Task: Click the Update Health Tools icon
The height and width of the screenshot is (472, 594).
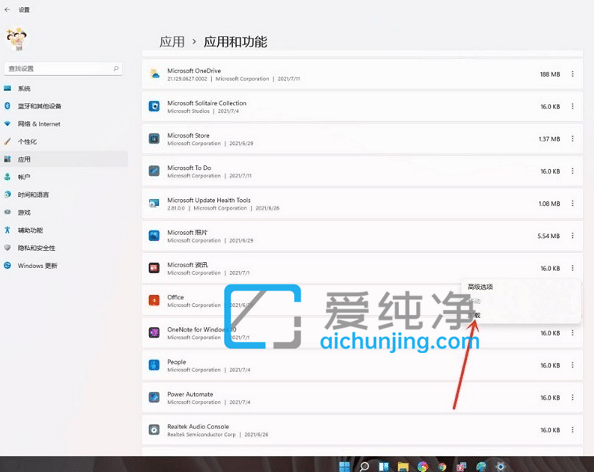Action: pos(154,203)
